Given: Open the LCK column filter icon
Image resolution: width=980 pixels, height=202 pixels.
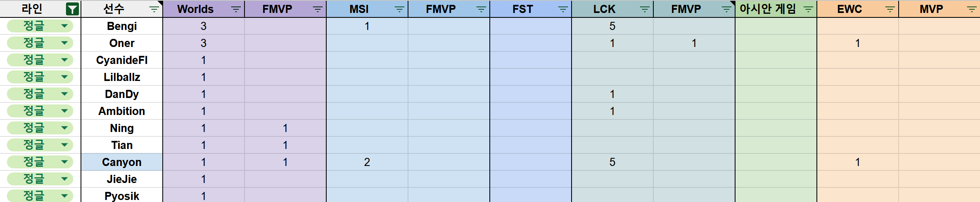Looking at the screenshot, I should pyautogui.click(x=644, y=9).
